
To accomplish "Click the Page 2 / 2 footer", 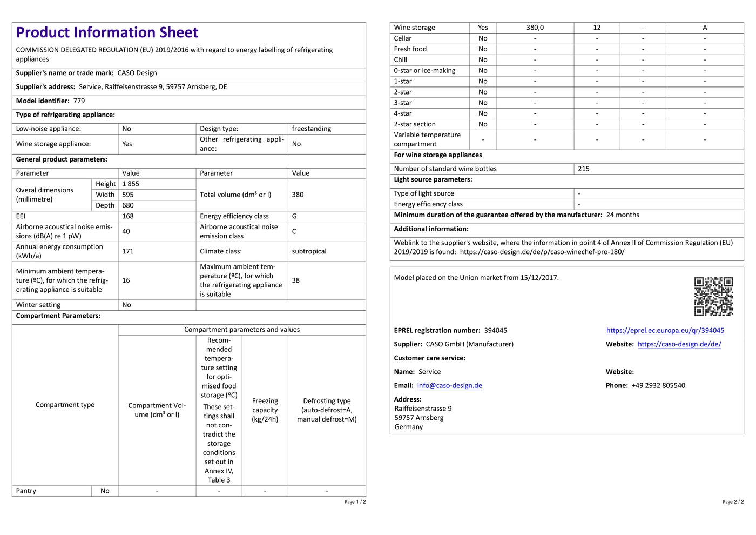I will [x=733, y=502].
